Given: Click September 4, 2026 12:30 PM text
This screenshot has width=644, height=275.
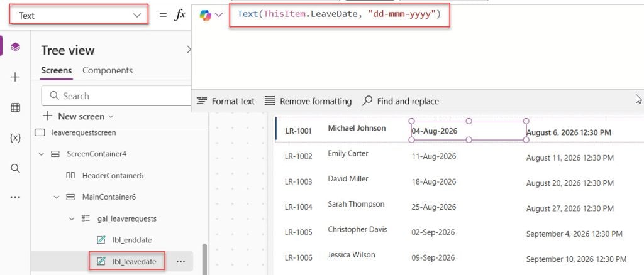Looking at the screenshot, I should click(x=574, y=234).
